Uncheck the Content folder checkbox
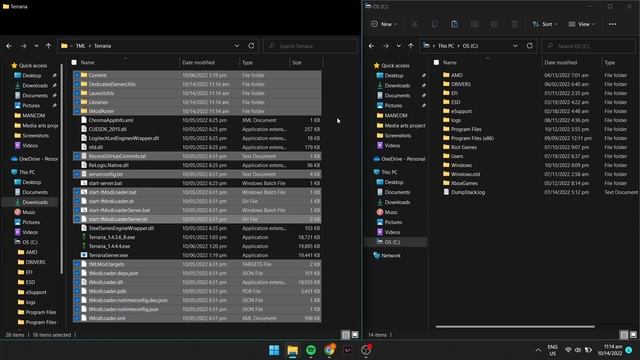Screen dimensions: 640x360 tap(77, 75)
